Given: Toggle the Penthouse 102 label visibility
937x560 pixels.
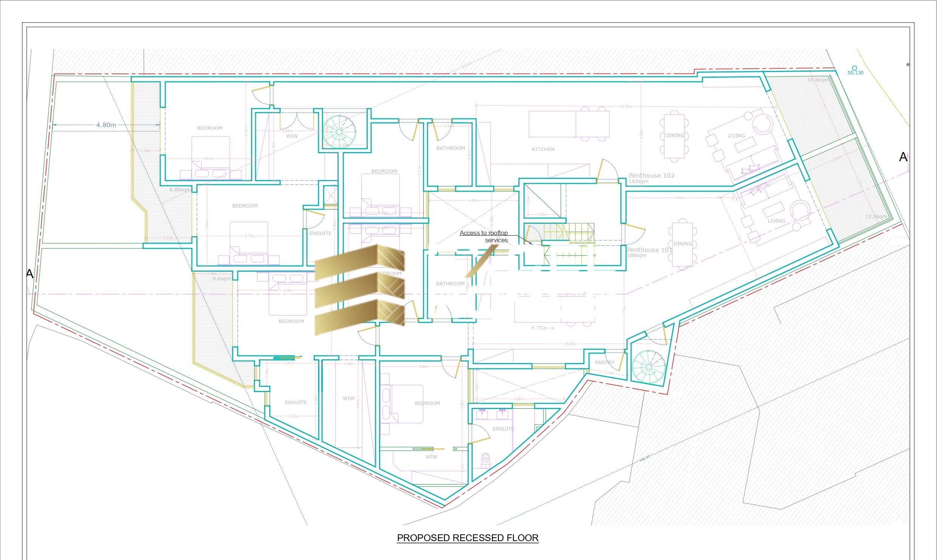Looking at the screenshot, I should click(x=652, y=176).
